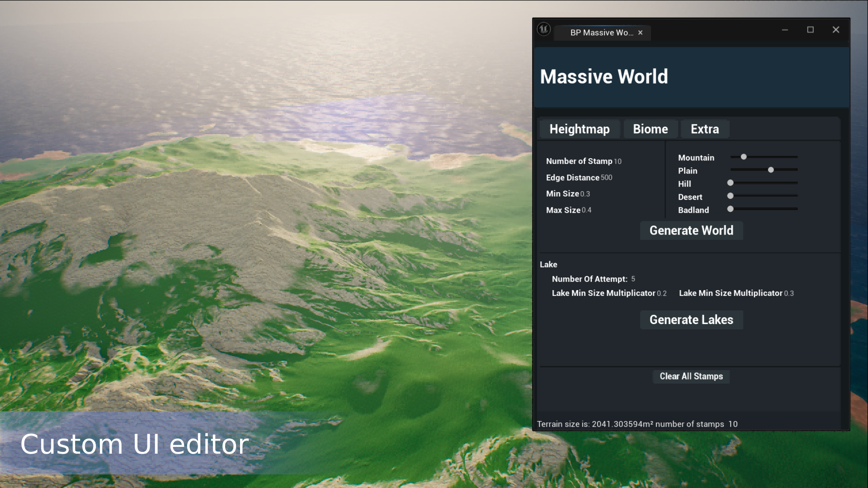Click the Number of Attempt input field
Screen dimensions: 868x488
pos(633,279)
